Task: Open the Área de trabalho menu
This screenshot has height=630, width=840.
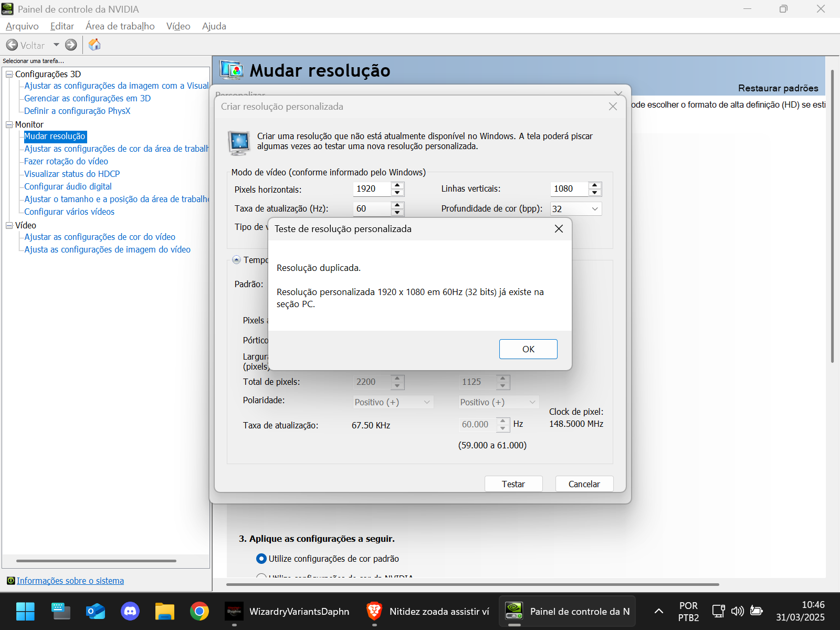Action: pos(120,26)
